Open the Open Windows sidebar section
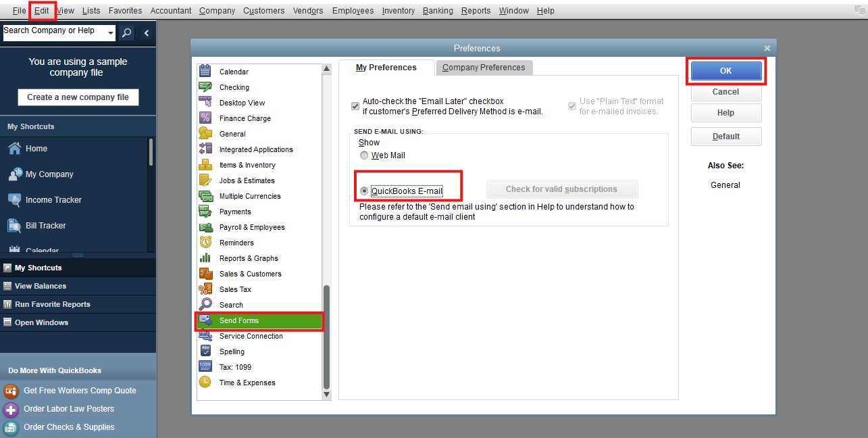The height and width of the screenshot is (438, 868). pyautogui.click(x=78, y=322)
